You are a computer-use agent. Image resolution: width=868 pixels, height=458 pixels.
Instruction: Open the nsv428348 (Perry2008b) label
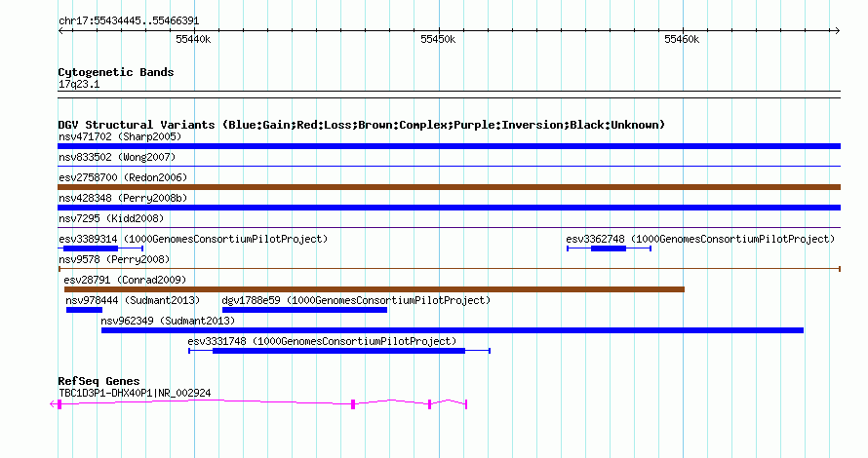[123, 198]
